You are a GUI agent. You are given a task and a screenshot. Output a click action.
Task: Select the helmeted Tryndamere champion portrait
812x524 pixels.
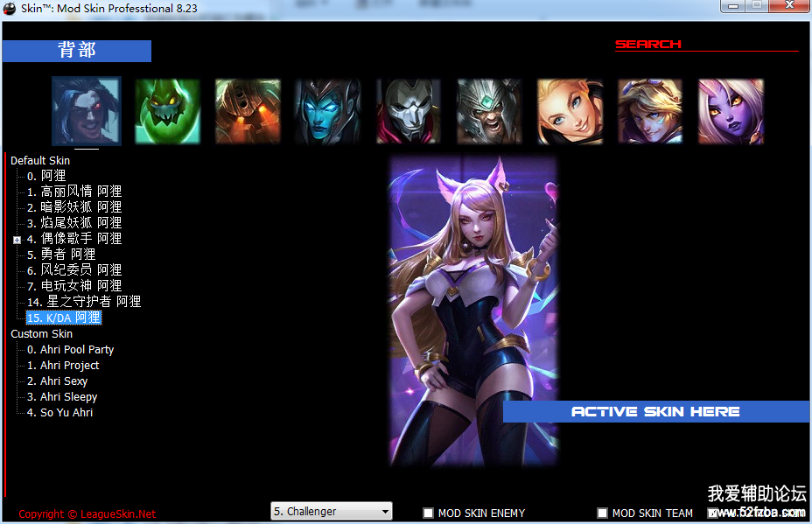[x=489, y=111]
